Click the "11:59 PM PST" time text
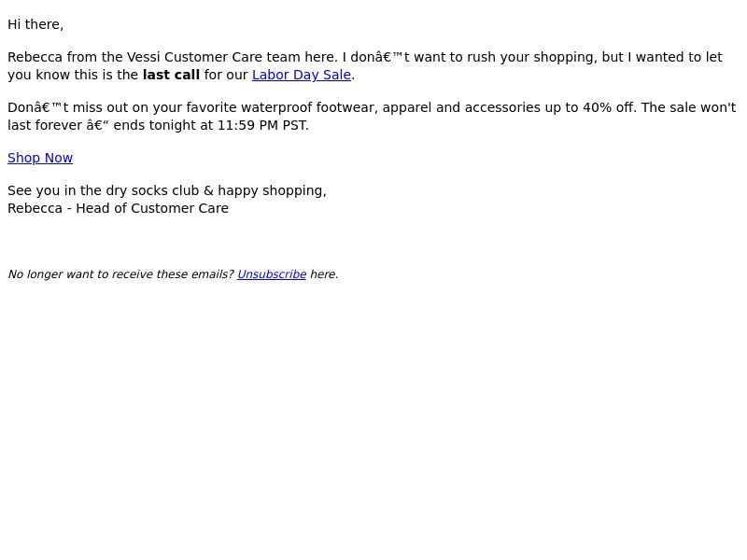 pyautogui.click(x=261, y=126)
